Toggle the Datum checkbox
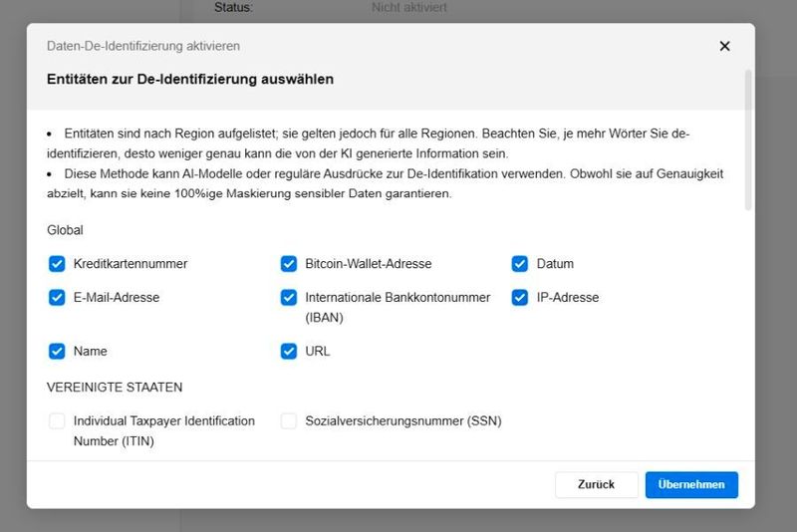This screenshot has width=797, height=532. [x=520, y=264]
